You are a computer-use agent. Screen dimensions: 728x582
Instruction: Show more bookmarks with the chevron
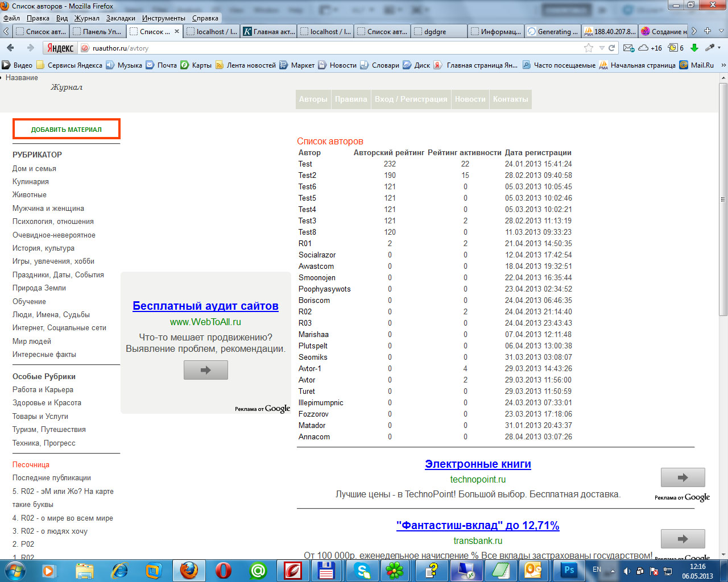pyautogui.click(x=723, y=65)
